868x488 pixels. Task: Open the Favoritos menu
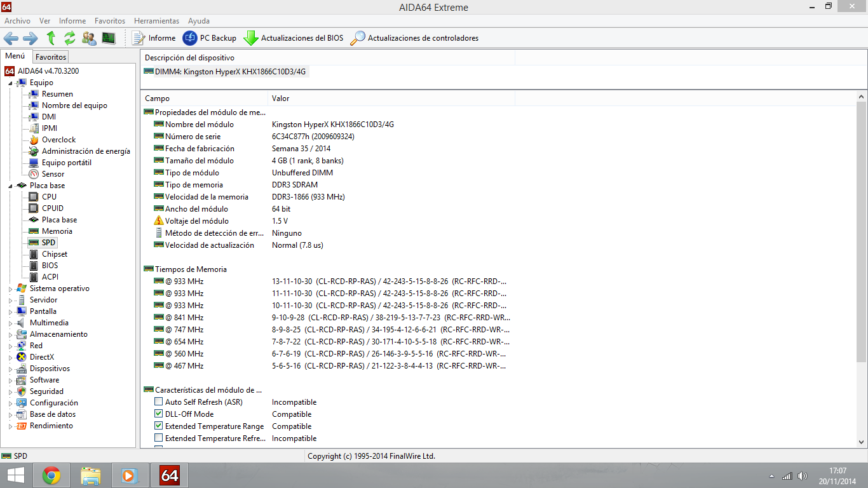[110, 21]
